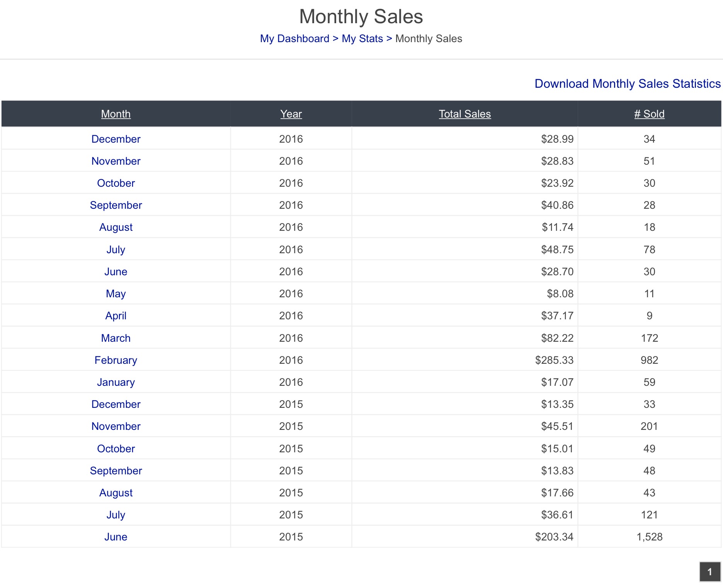Open July 2016 month link
Viewport: 723px width, 588px height.
tap(116, 250)
